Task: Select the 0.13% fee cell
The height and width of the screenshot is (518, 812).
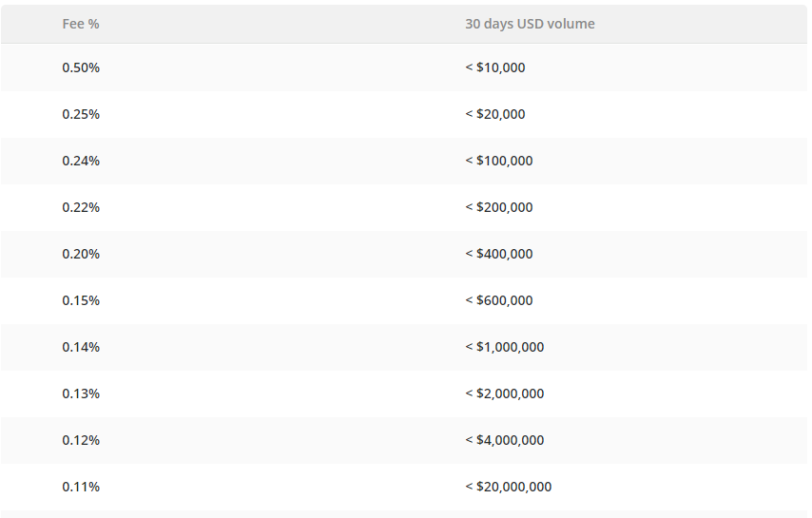Action: 81,393
